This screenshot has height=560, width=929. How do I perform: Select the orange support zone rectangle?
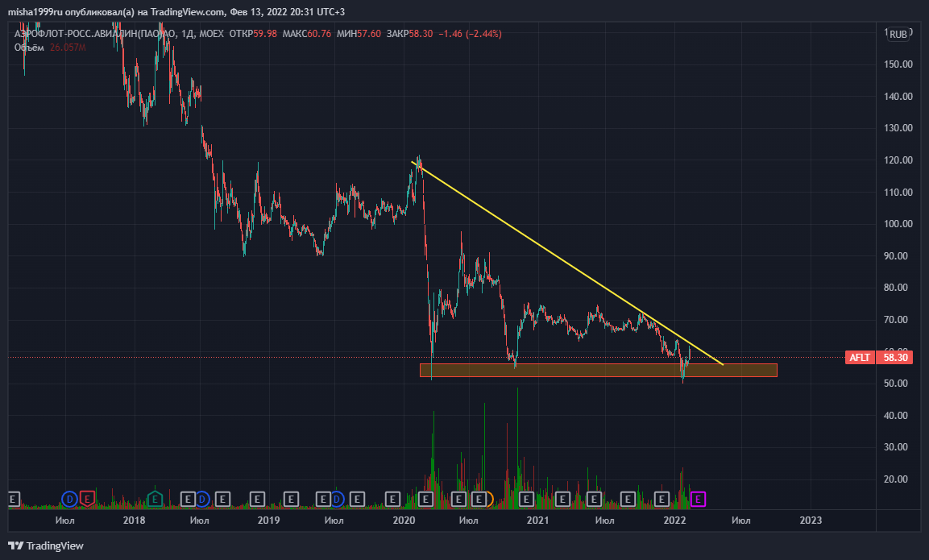(599, 371)
